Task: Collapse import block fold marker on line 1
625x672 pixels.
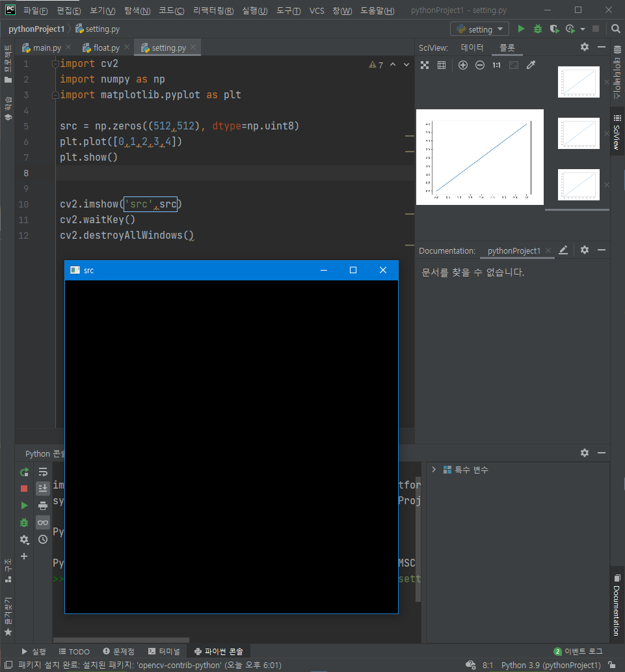Action: [55, 64]
